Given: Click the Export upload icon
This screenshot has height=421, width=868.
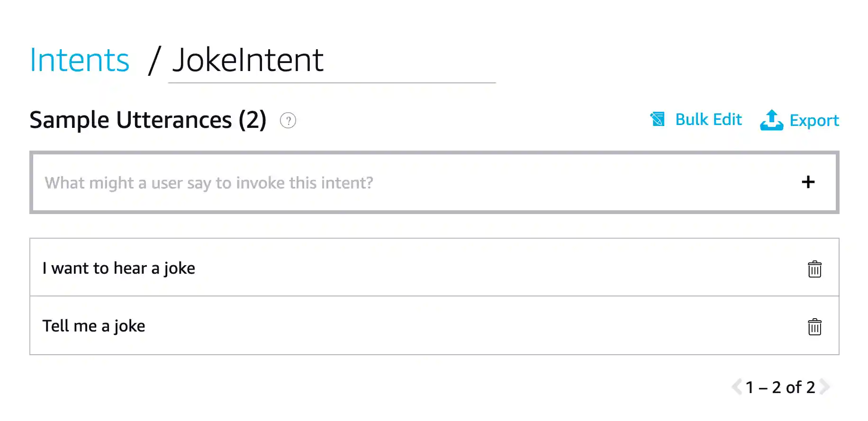Looking at the screenshot, I should point(771,120).
